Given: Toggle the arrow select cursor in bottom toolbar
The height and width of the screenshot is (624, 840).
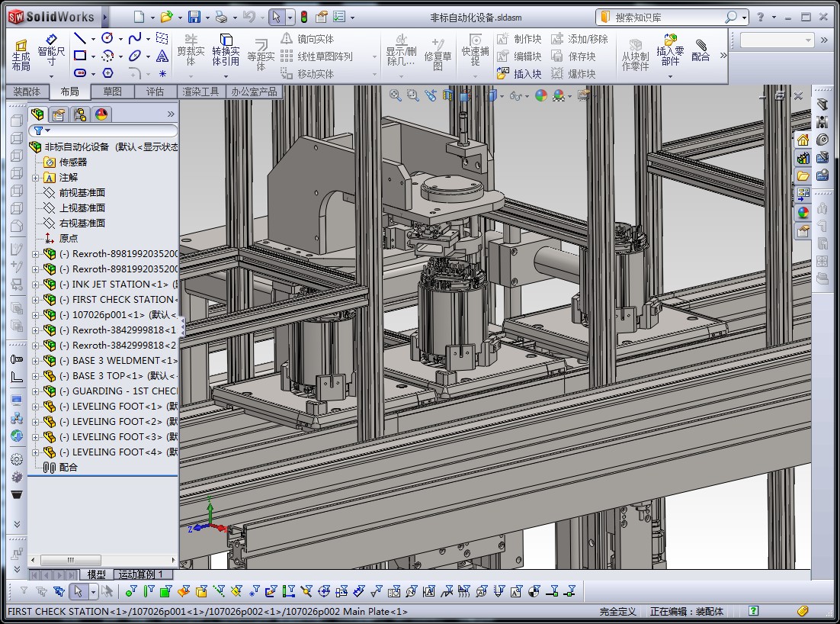Looking at the screenshot, I should click(77, 590).
